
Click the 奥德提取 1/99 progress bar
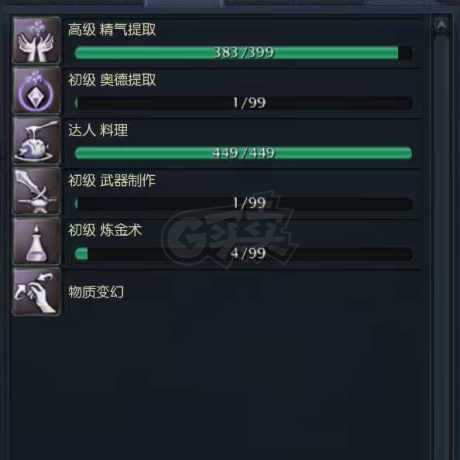[243, 103]
